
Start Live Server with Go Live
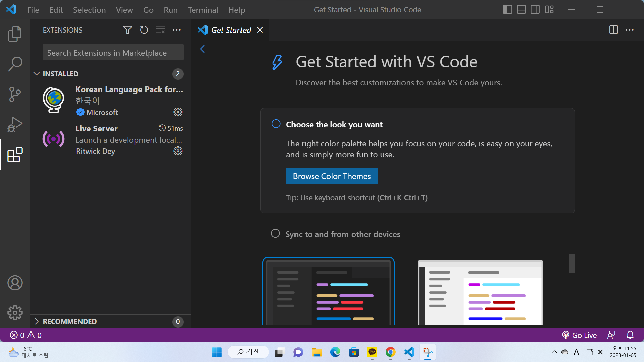pyautogui.click(x=579, y=335)
